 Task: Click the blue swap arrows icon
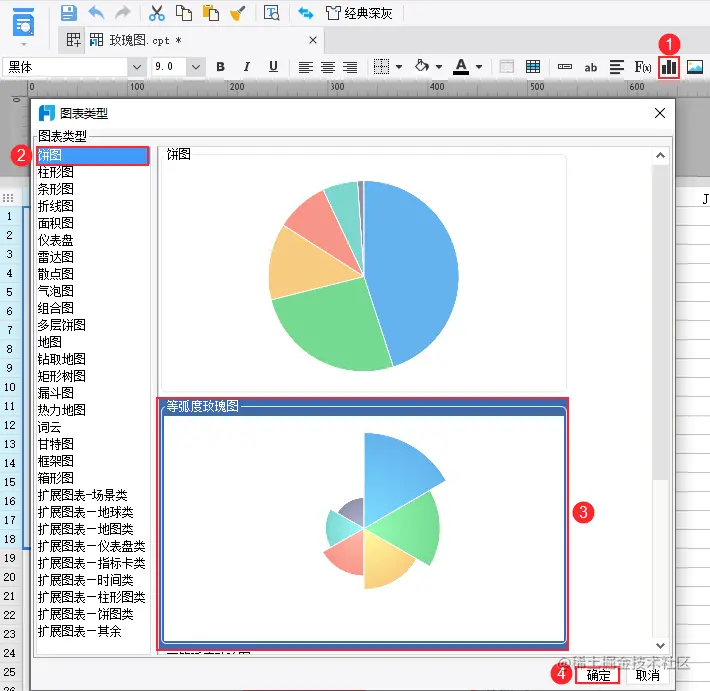tap(306, 13)
